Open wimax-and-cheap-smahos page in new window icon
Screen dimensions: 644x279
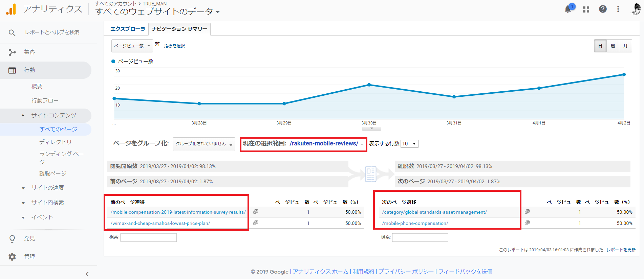coord(256,223)
